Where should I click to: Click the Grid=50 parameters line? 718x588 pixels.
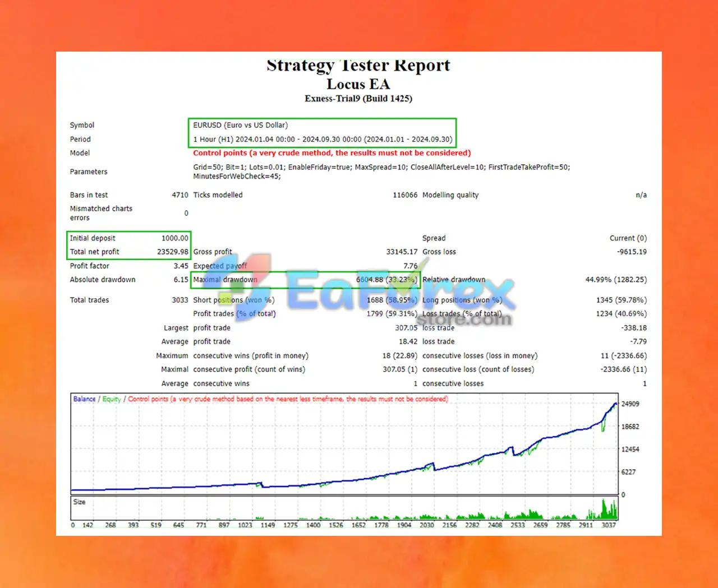pyautogui.click(x=381, y=167)
